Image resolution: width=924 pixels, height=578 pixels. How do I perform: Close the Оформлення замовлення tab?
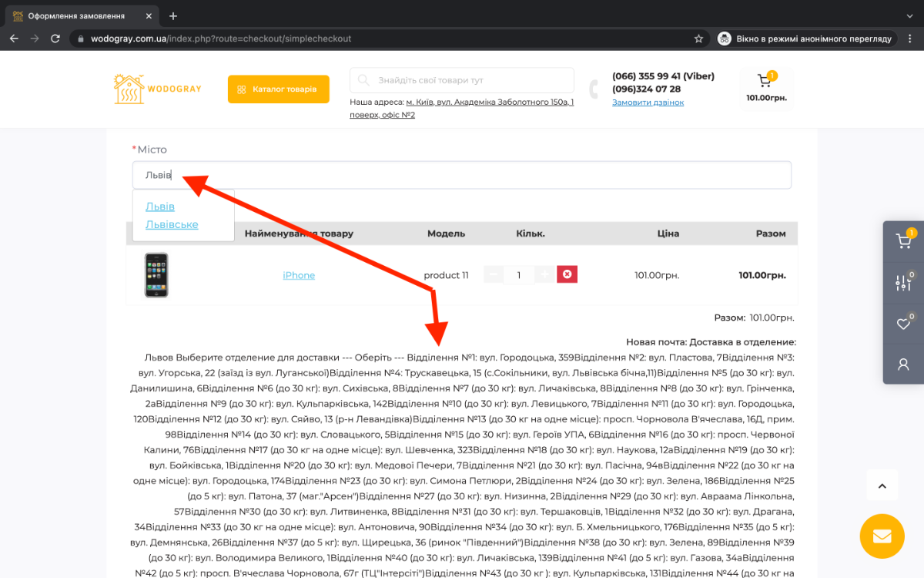click(x=150, y=15)
